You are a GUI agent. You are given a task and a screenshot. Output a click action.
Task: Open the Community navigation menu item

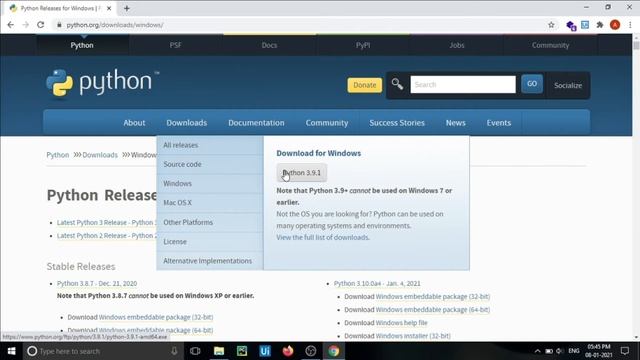[327, 123]
